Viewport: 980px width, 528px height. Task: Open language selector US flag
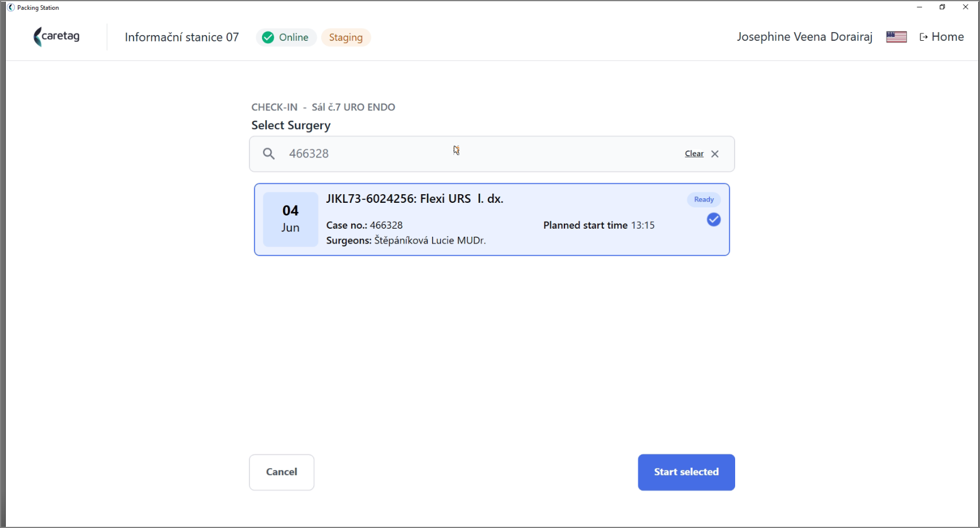(x=896, y=37)
